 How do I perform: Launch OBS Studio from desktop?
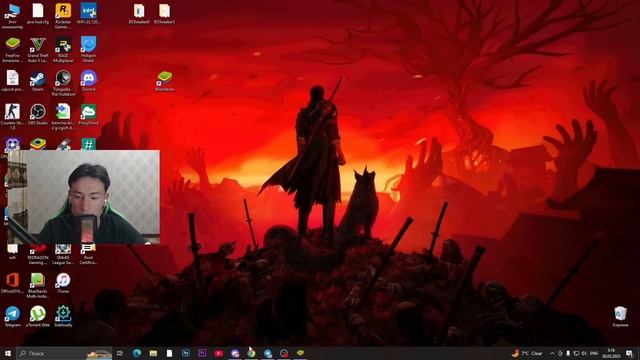click(x=38, y=114)
